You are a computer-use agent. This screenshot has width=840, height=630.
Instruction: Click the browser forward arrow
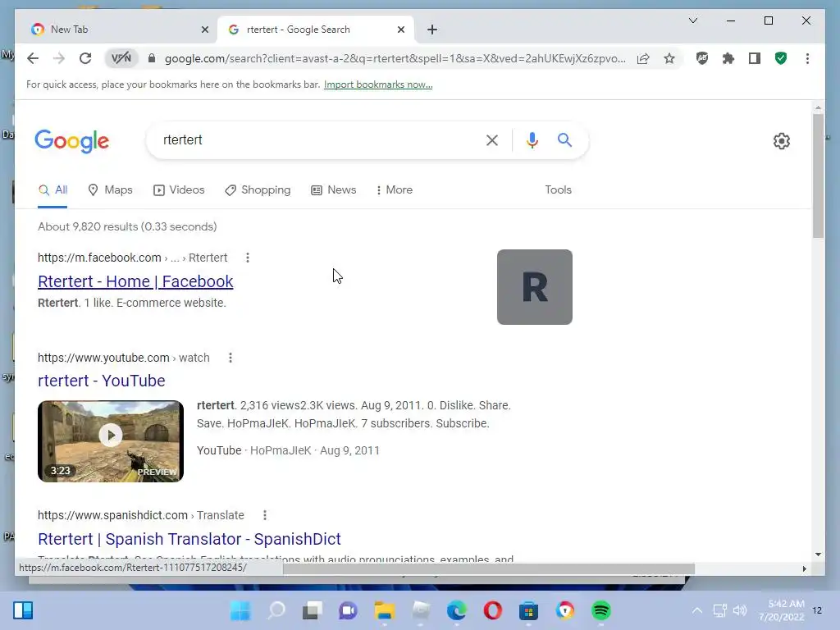pos(59,58)
